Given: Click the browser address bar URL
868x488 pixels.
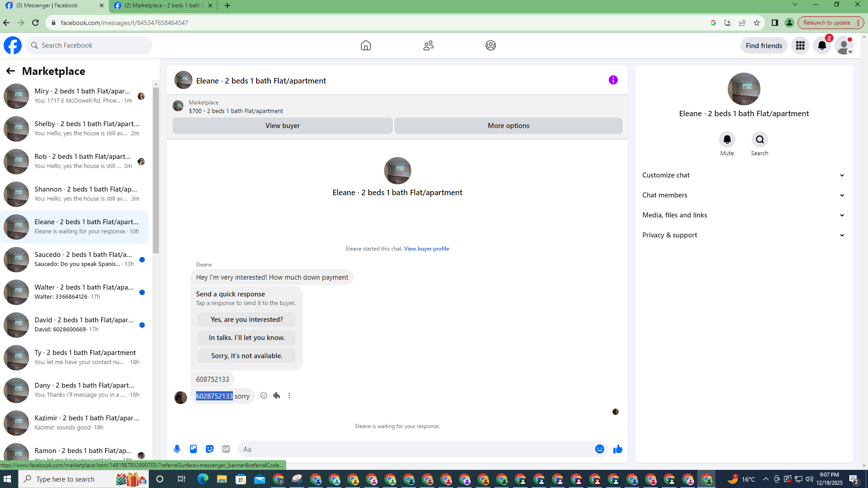Looking at the screenshot, I should pyautogui.click(x=124, y=23).
